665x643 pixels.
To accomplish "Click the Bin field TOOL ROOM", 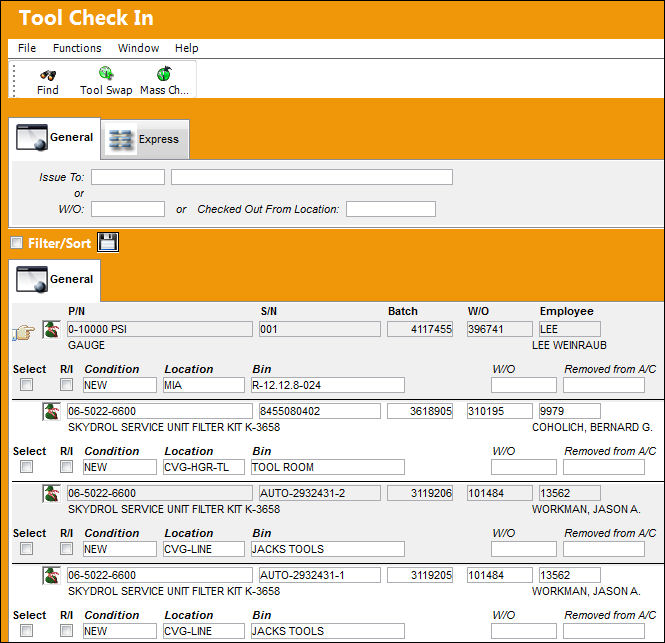I will 327,467.
